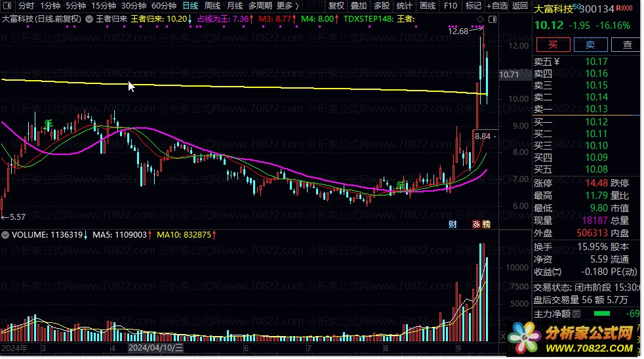Click 外盘 value 506313

592,233
